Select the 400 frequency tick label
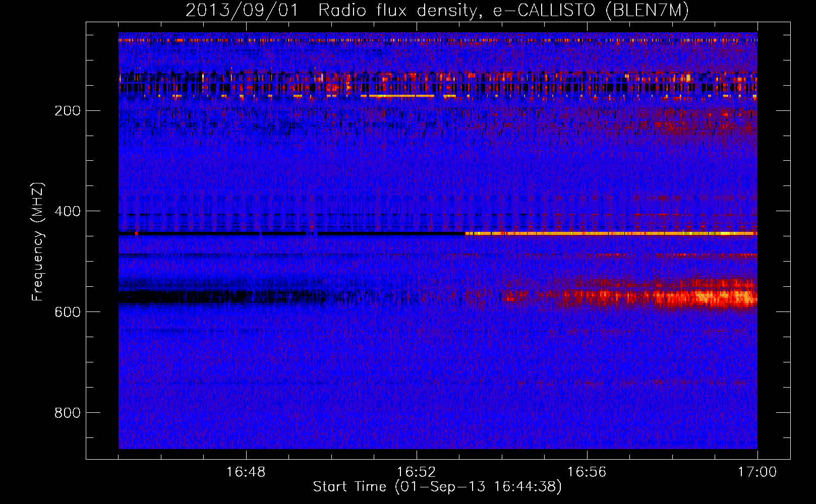This screenshot has height=504, width=816. [68, 211]
